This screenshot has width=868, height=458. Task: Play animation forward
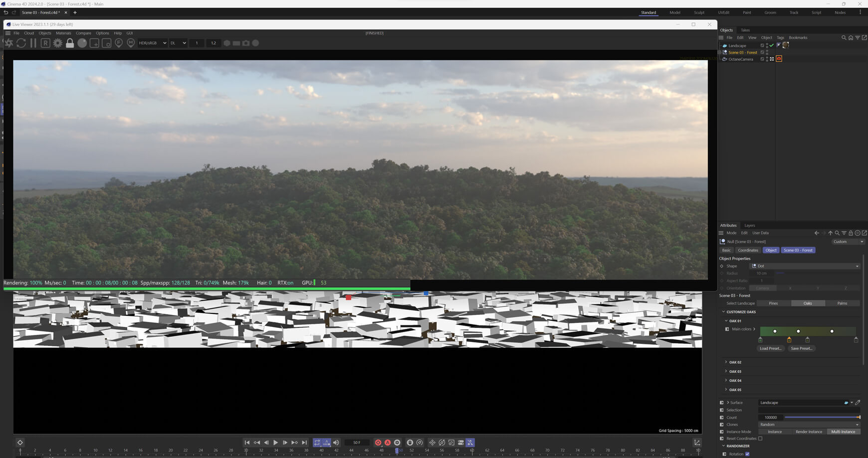coord(275,443)
